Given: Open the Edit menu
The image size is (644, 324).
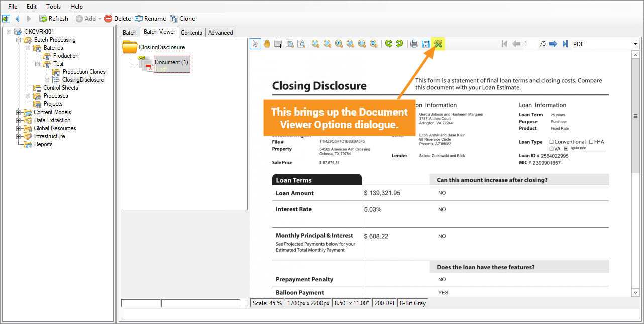Looking at the screenshot, I should (32, 7).
